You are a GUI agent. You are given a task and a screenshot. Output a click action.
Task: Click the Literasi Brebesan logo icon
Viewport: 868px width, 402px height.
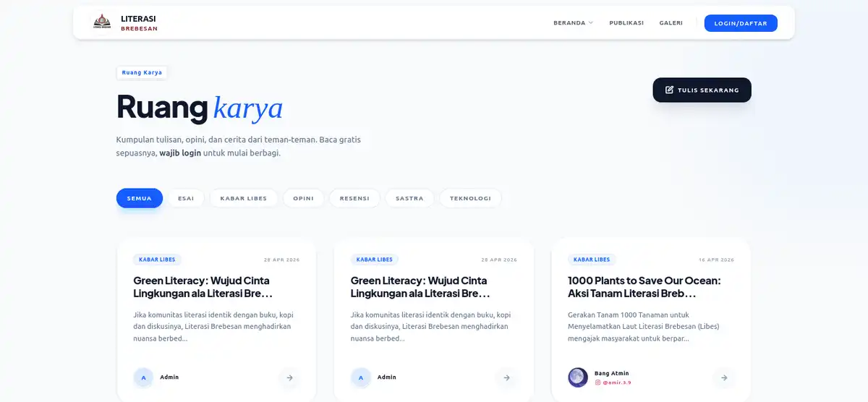(102, 22)
